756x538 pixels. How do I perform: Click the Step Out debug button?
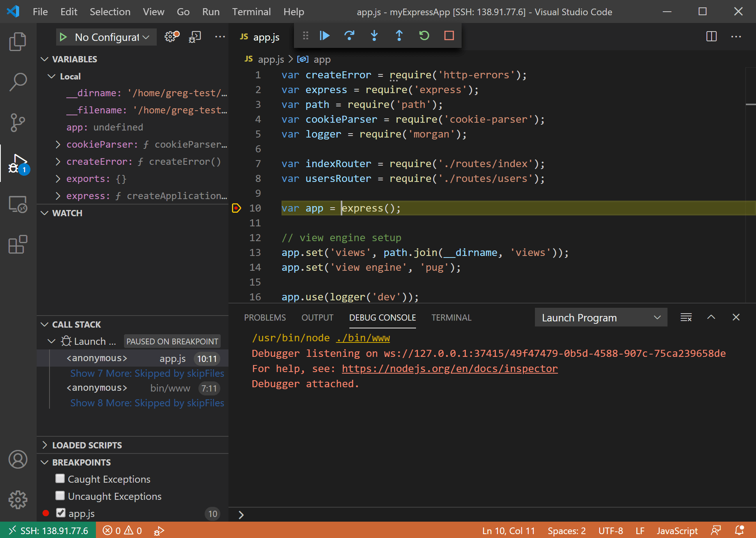pyautogui.click(x=399, y=36)
